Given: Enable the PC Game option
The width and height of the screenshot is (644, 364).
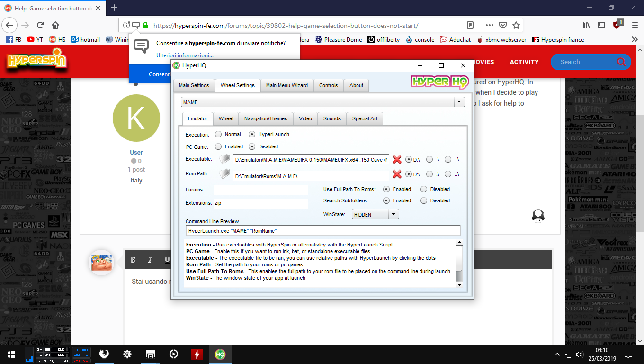Looking at the screenshot, I should tap(218, 146).
